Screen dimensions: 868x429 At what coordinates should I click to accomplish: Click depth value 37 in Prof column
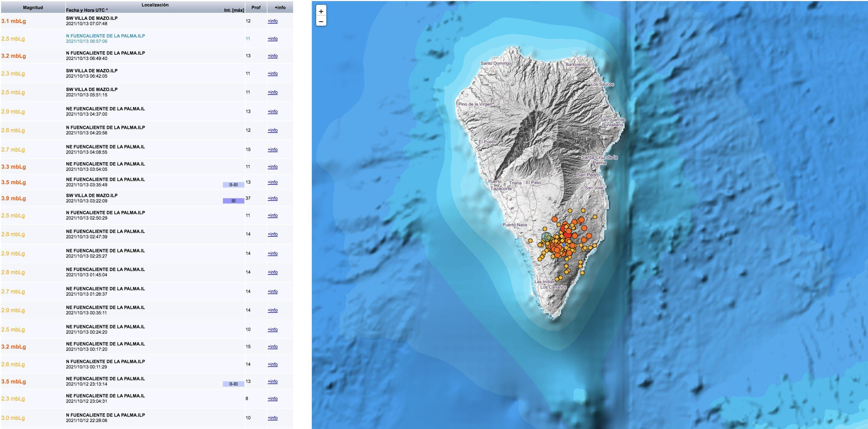248,198
